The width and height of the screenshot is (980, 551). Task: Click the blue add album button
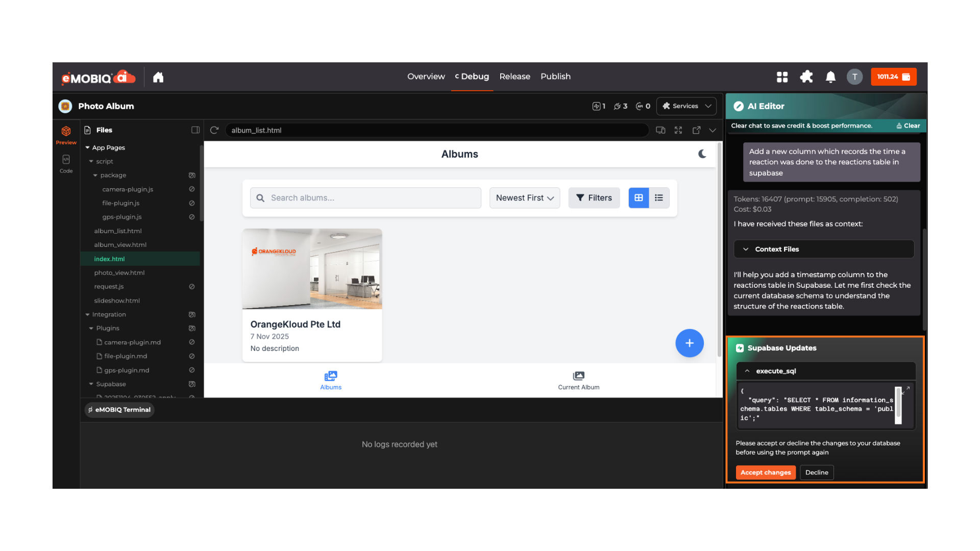point(689,343)
